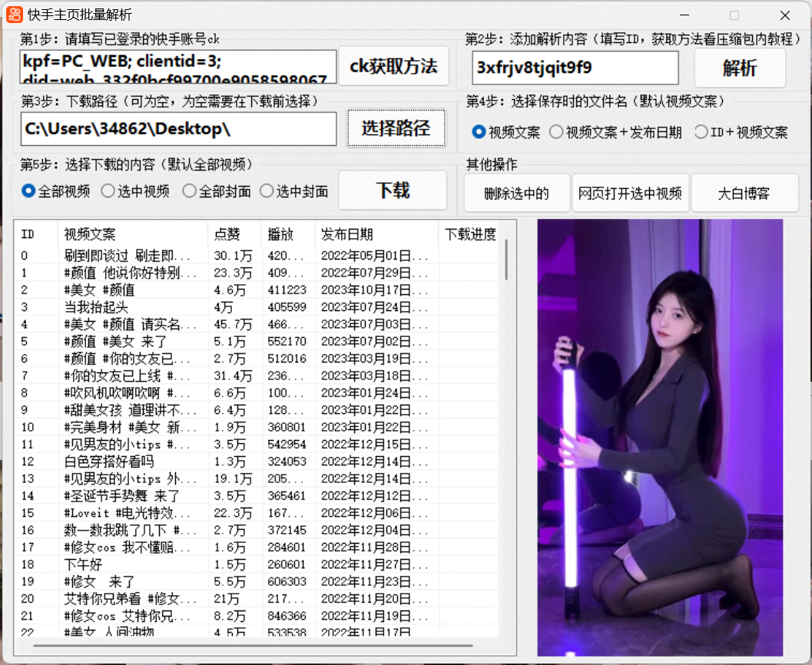Viewport: 812px width, 665px height.
Task: Start downloading with the 下载 button
Action: click(393, 190)
